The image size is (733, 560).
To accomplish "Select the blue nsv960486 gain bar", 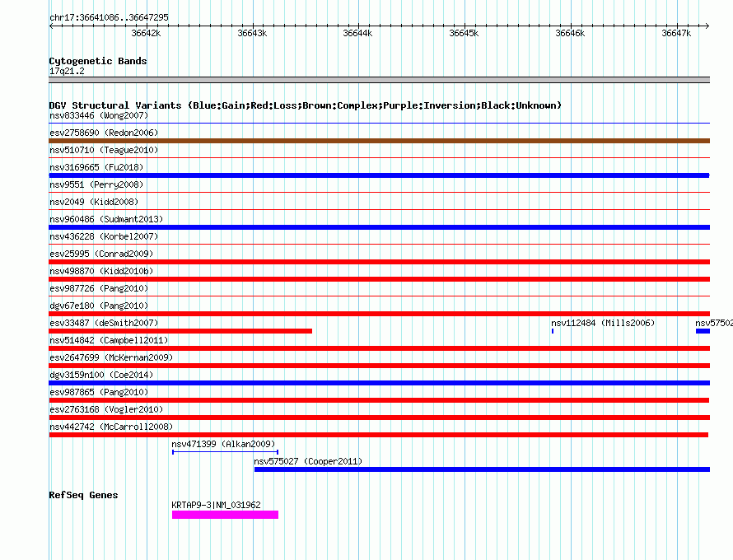I will tap(379, 227).
